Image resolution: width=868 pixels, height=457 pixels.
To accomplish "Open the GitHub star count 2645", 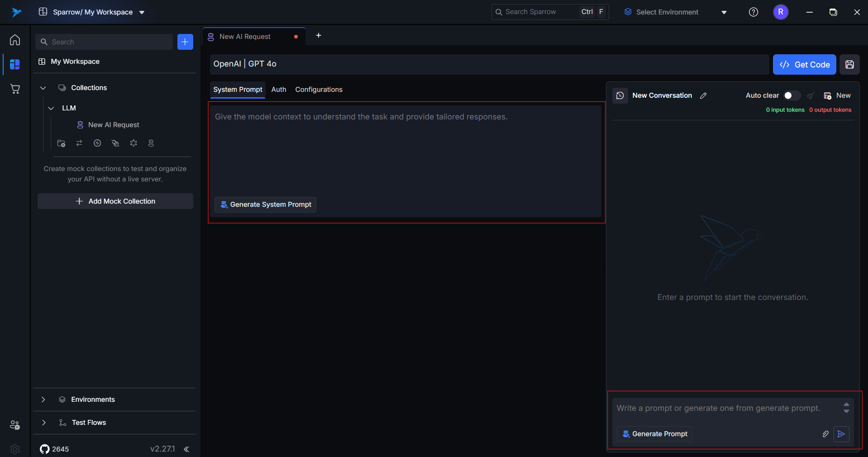I will 54,449.
